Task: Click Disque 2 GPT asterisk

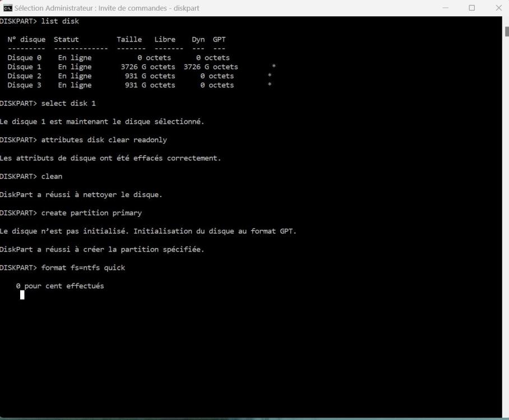Action: click(x=270, y=75)
